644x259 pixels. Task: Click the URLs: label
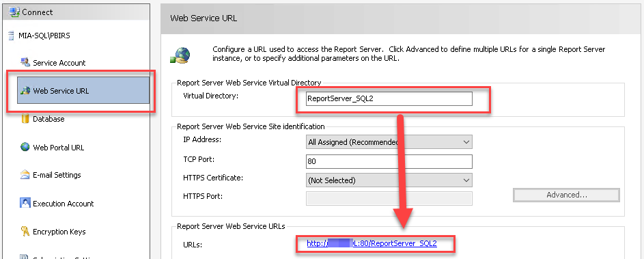193,245
